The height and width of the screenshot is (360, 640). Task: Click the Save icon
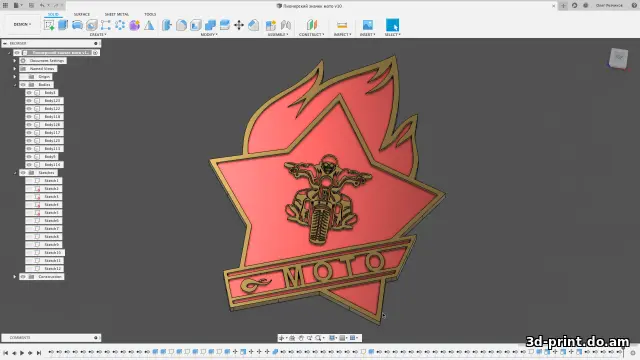pos(31,5)
